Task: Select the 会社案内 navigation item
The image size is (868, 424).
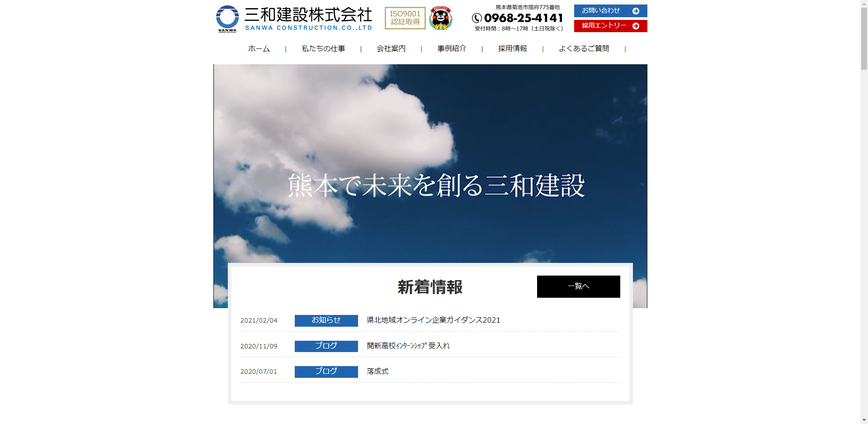Action: click(x=391, y=48)
